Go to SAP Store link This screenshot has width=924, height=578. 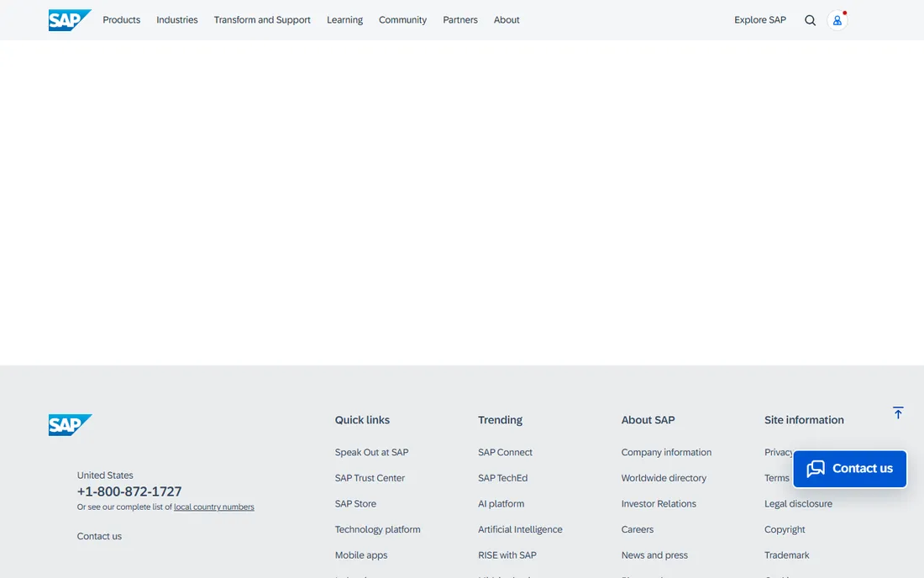[x=355, y=504]
